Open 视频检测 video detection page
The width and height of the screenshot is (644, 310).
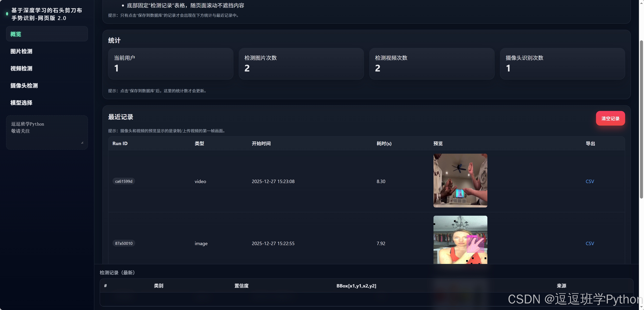point(21,68)
